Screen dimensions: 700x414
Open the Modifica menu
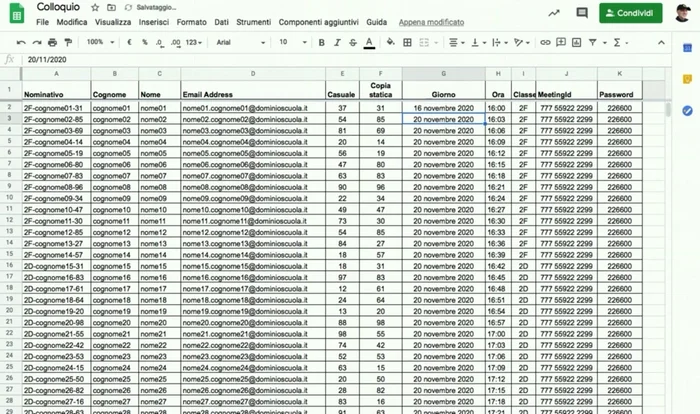click(x=72, y=22)
